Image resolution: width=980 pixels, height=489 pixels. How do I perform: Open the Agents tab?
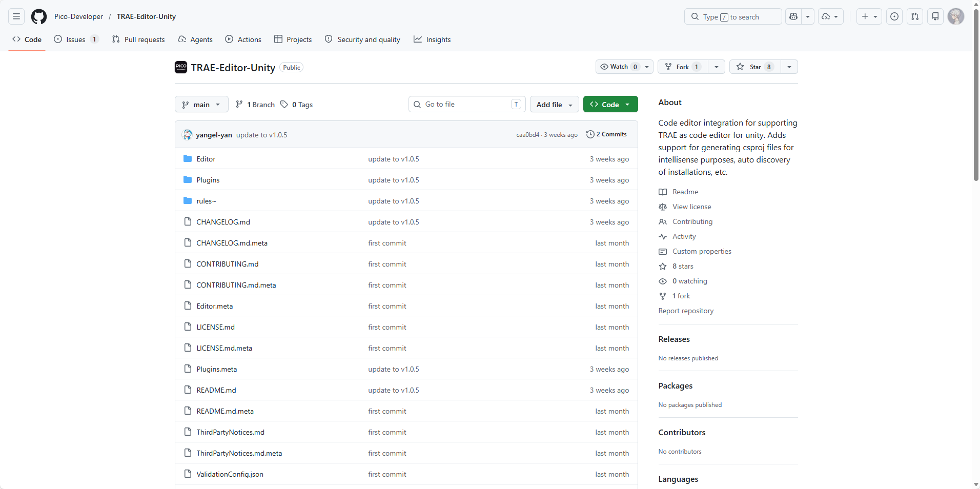(x=195, y=39)
